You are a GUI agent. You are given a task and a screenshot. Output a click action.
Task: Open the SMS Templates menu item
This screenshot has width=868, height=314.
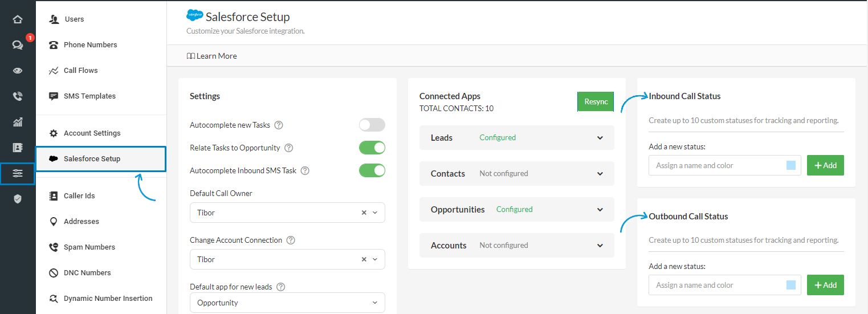pyautogui.click(x=89, y=96)
